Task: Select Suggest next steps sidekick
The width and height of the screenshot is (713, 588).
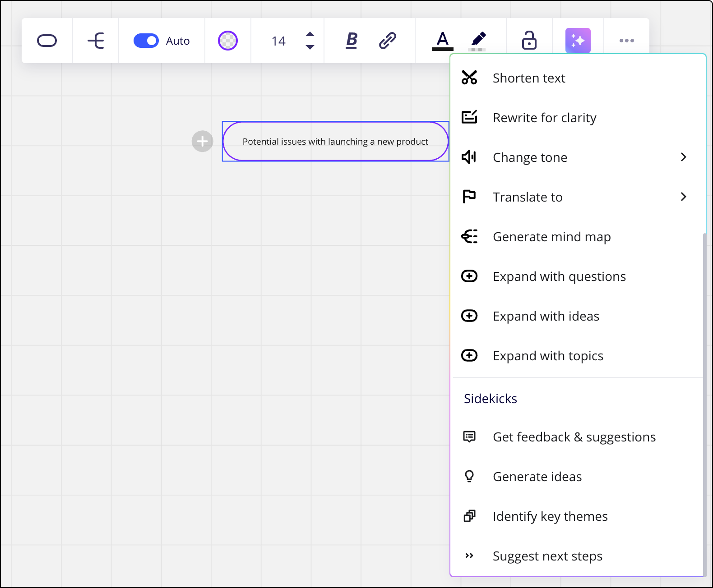Action: (578, 556)
